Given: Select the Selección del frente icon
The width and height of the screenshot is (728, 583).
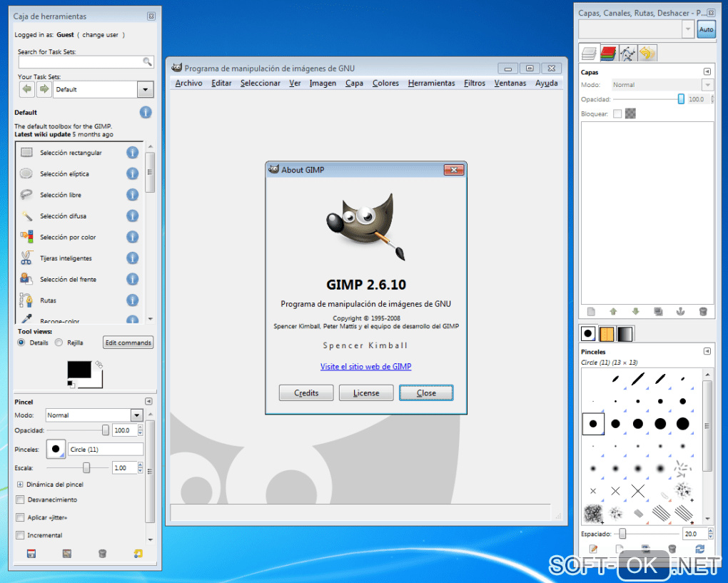Looking at the screenshot, I should click(26, 279).
